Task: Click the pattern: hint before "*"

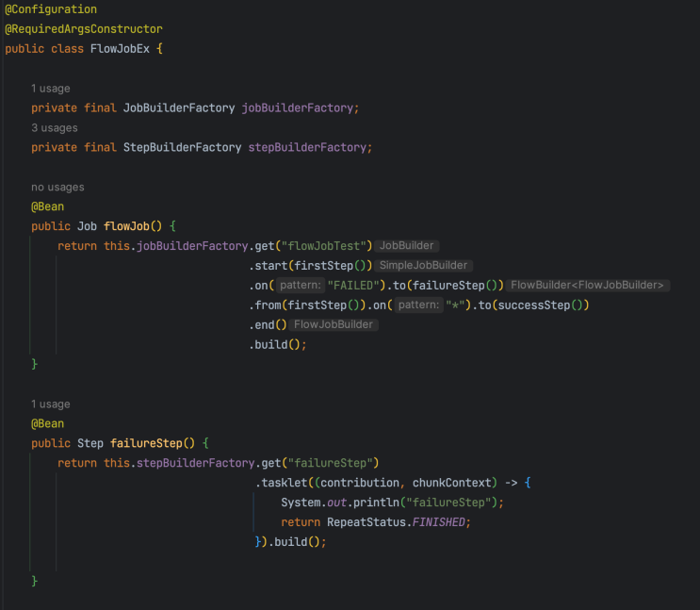Action: pyautogui.click(x=418, y=305)
